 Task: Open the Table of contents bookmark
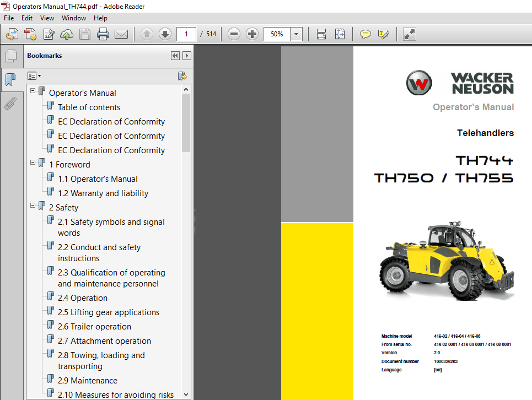pyautogui.click(x=88, y=107)
